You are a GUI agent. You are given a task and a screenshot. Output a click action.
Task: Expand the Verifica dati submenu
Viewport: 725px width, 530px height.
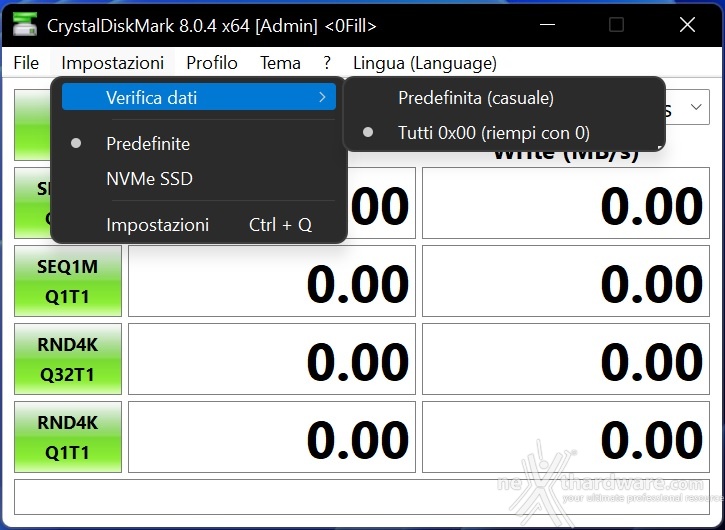point(199,97)
